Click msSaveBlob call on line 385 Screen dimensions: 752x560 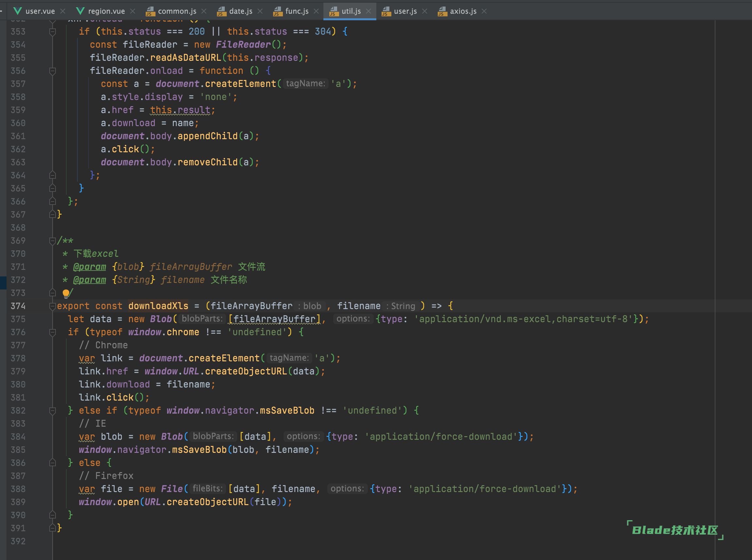coord(199,450)
